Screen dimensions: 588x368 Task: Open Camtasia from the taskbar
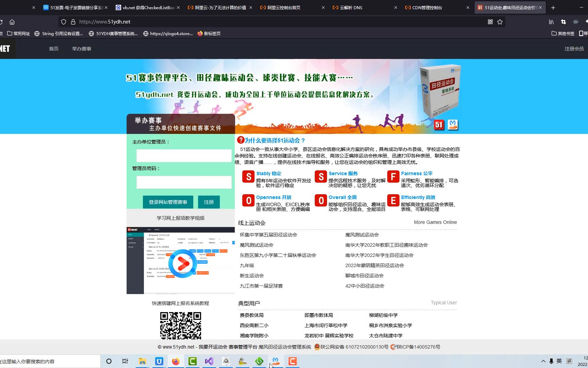pyautogui.click(x=192, y=361)
